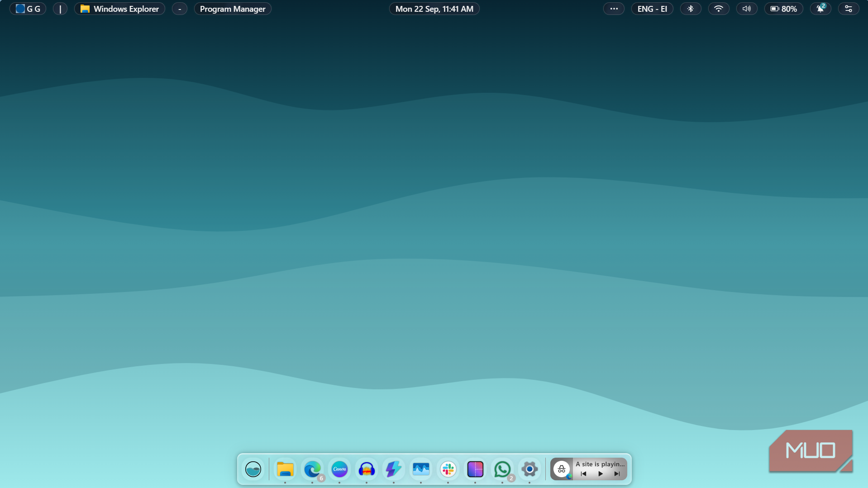Play the media in dock player
This screenshot has height=488, width=868.
coord(600,474)
